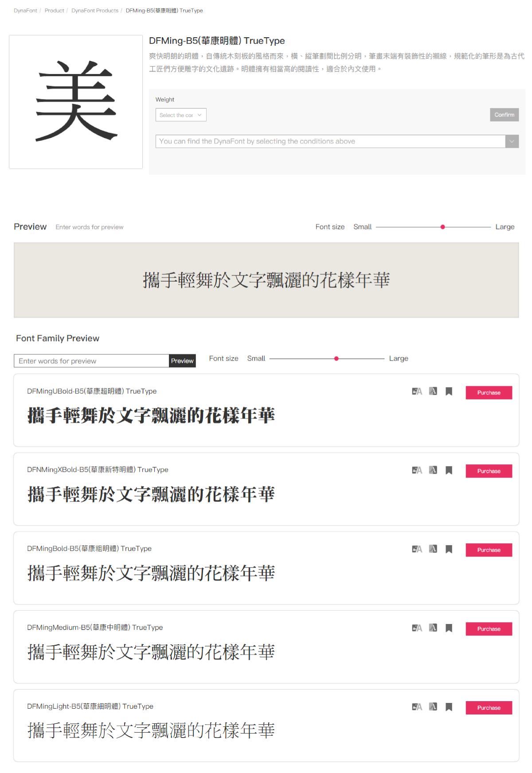
Task: Purchase DFMingMedium-B5 font
Action: pos(489,629)
